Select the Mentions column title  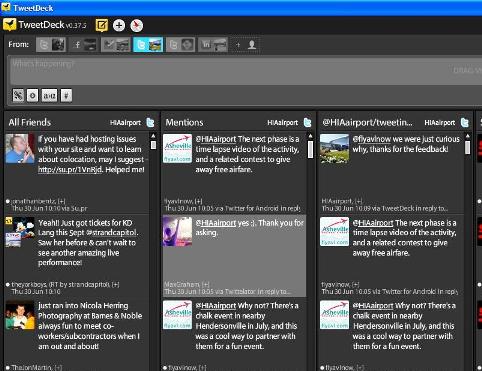[184, 122]
